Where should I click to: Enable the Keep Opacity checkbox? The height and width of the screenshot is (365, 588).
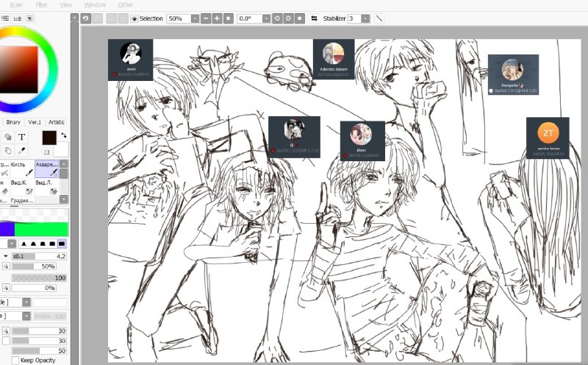tap(15, 360)
